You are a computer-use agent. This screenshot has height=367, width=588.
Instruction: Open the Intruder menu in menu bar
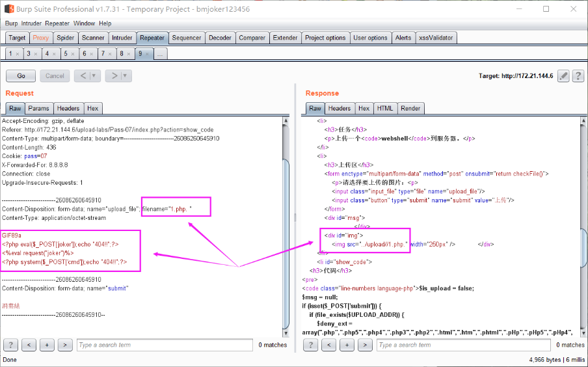pyautogui.click(x=31, y=23)
